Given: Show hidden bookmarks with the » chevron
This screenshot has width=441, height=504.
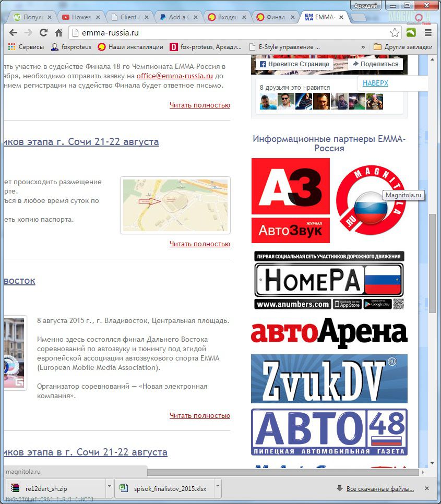Looking at the screenshot, I should pyautogui.click(x=363, y=47).
